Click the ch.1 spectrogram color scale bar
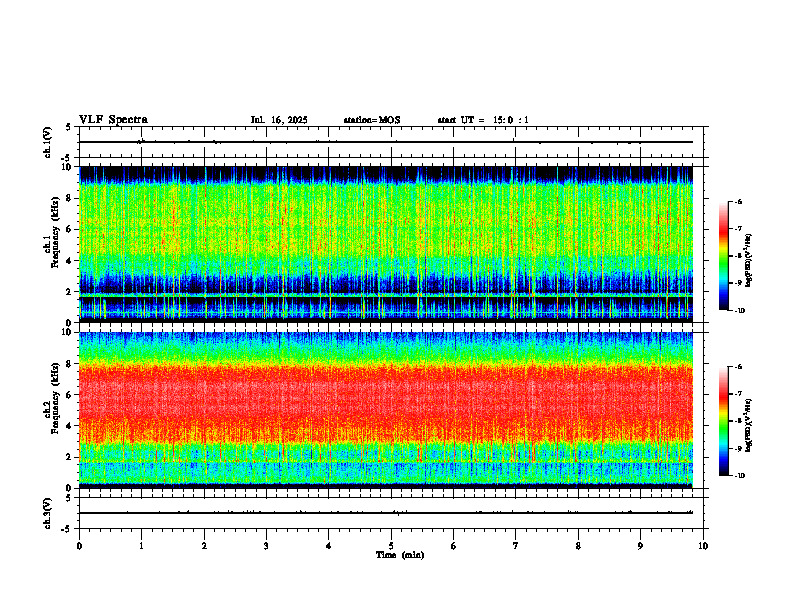The width and height of the screenshot is (792, 612). click(723, 256)
